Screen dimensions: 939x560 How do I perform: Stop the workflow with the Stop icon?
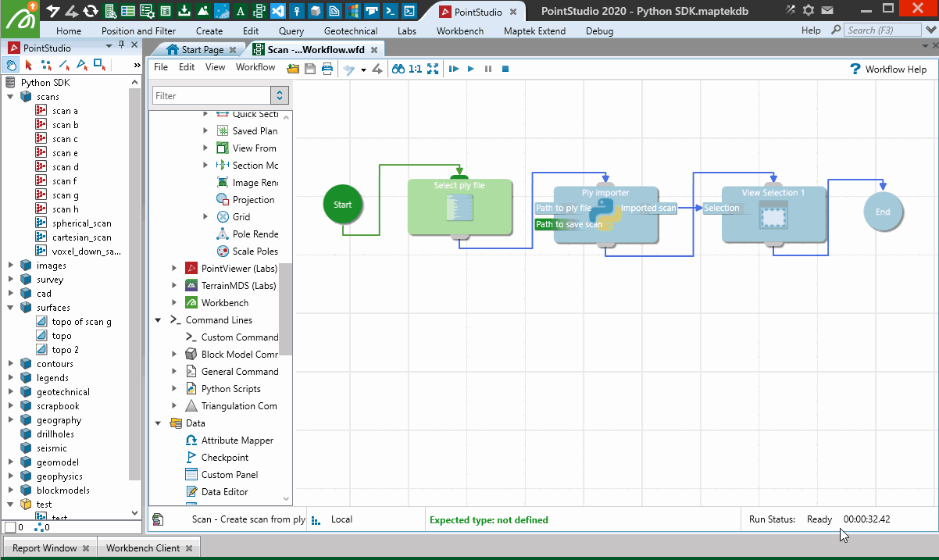[x=505, y=69]
